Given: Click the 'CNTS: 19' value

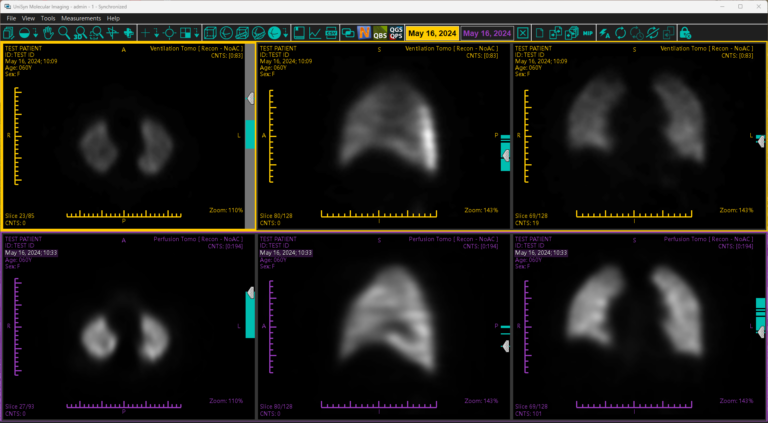Looking at the screenshot, I should [527, 223].
